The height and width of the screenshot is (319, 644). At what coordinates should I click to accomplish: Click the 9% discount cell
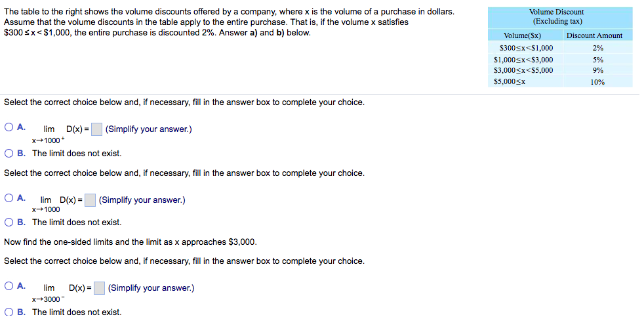click(597, 70)
